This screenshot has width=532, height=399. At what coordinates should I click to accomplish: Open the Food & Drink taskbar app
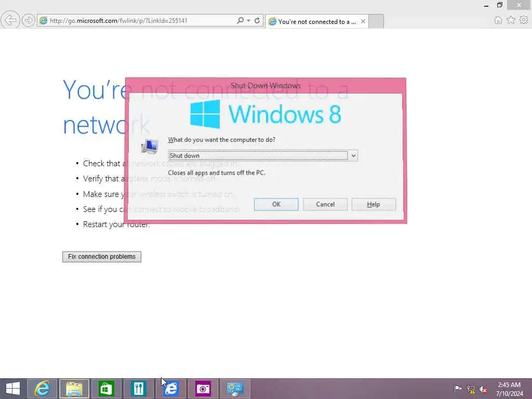click(x=138, y=389)
